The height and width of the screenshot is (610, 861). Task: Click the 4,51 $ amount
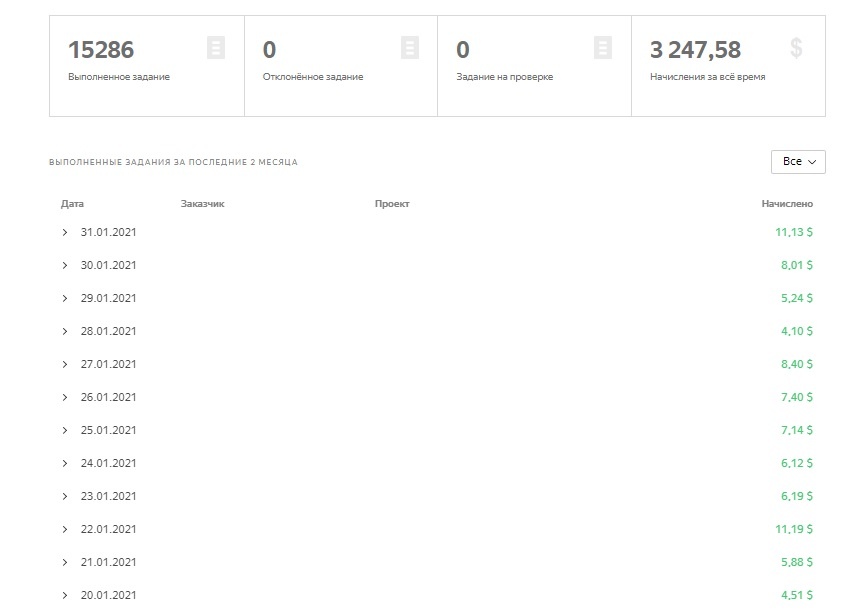coord(797,595)
